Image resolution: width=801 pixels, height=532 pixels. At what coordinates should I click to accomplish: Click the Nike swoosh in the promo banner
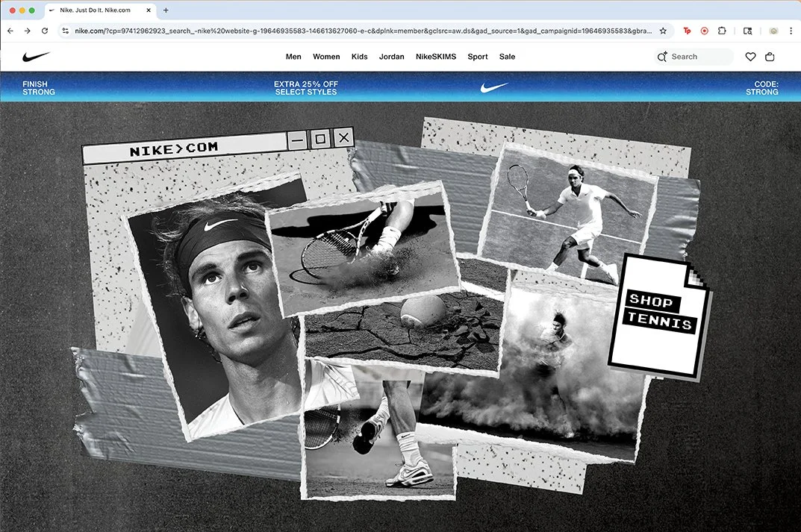tap(493, 87)
